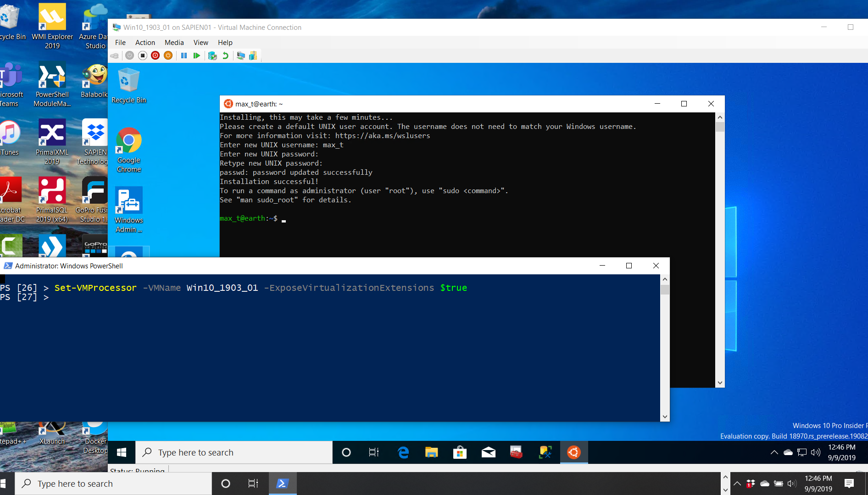Take a checkpoint of the VM
Image resolution: width=868 pixels, height=495 pixels.
(212, 56)
